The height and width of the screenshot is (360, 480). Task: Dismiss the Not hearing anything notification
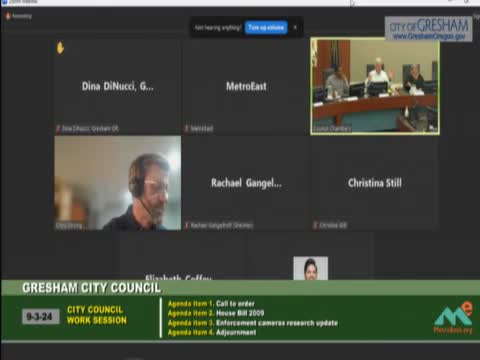[x=295, y=27]
